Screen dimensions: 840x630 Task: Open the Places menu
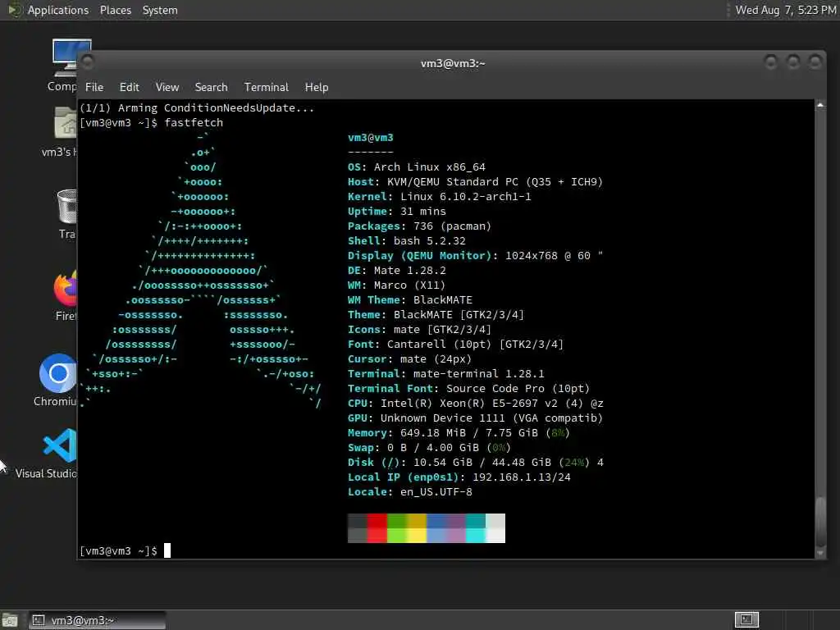click(x=115, y=10)
